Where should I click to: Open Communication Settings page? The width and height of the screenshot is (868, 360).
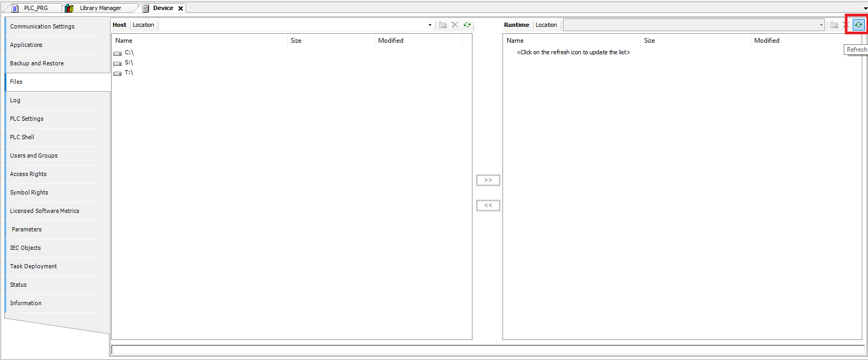pyautogui.click(x=42, y=26)
